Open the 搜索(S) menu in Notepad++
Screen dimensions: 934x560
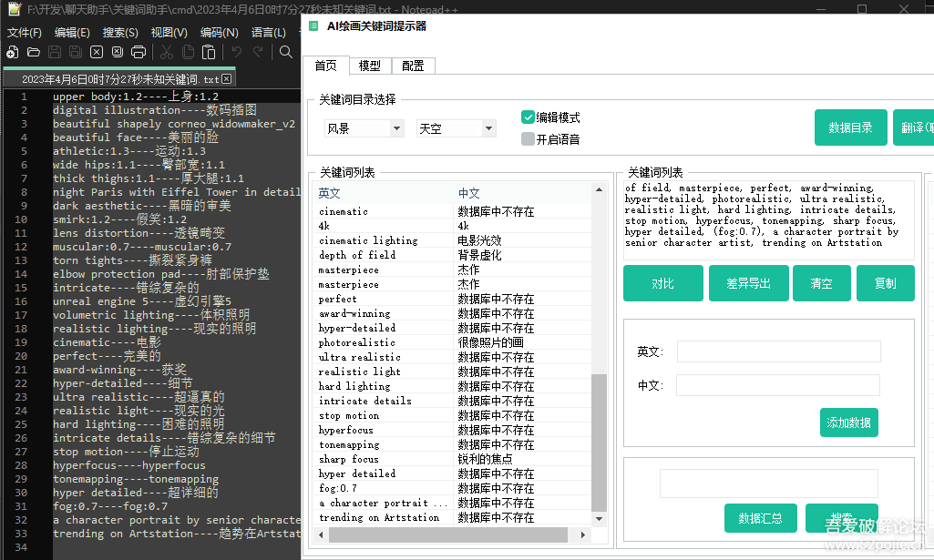[x=120, y=32]
